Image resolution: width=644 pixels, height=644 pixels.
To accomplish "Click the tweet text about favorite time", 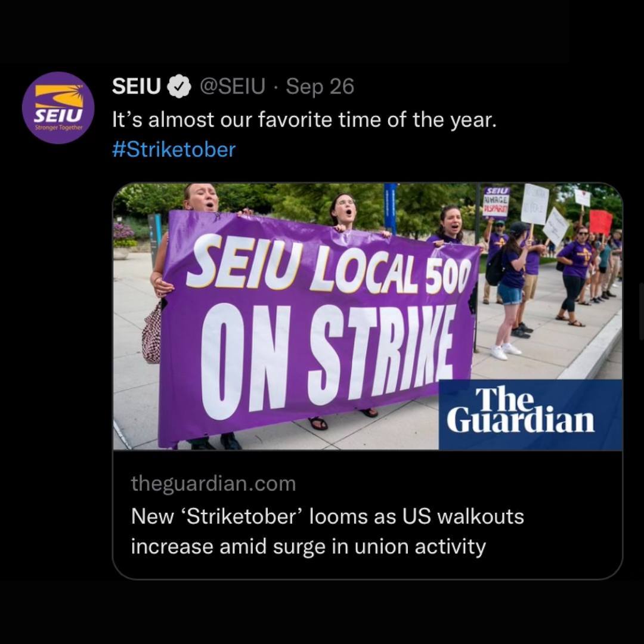I will click(304, 120).
